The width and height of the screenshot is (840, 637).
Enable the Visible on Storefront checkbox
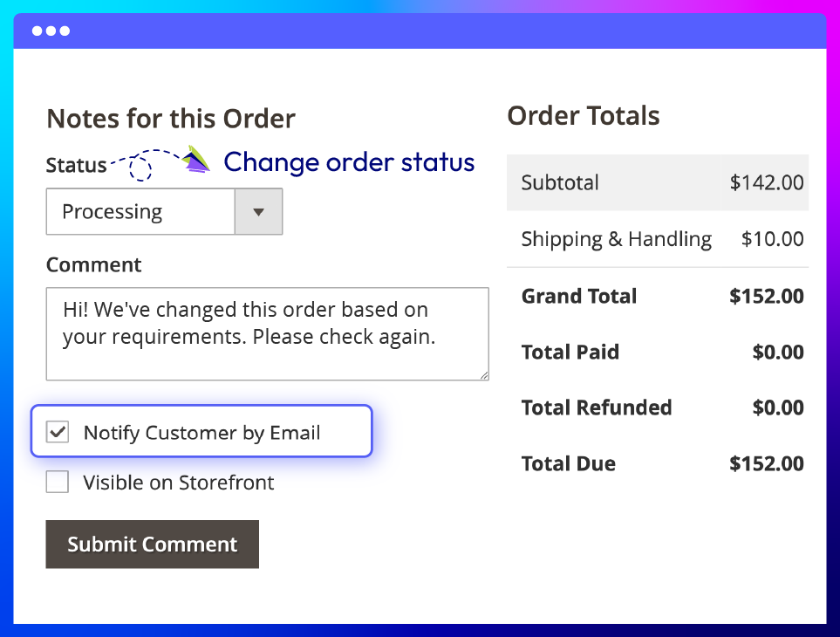58,482
